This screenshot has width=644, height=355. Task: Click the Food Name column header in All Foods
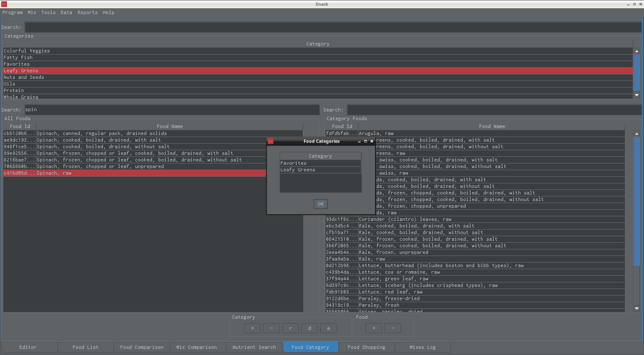click(x=169, y=126)
